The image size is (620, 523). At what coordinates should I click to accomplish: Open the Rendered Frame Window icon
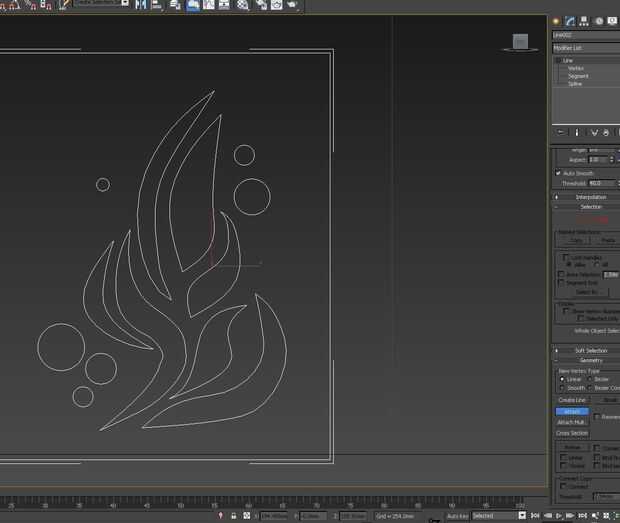pyautogui.click(x=276, y=4)
